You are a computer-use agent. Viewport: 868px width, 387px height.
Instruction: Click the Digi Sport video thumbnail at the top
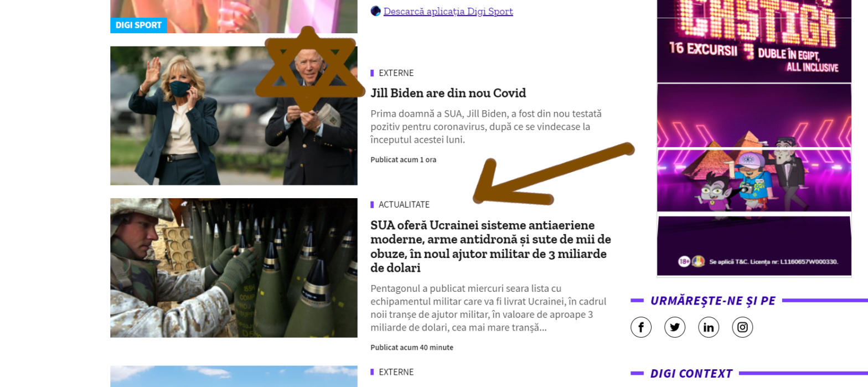[234, 17]
